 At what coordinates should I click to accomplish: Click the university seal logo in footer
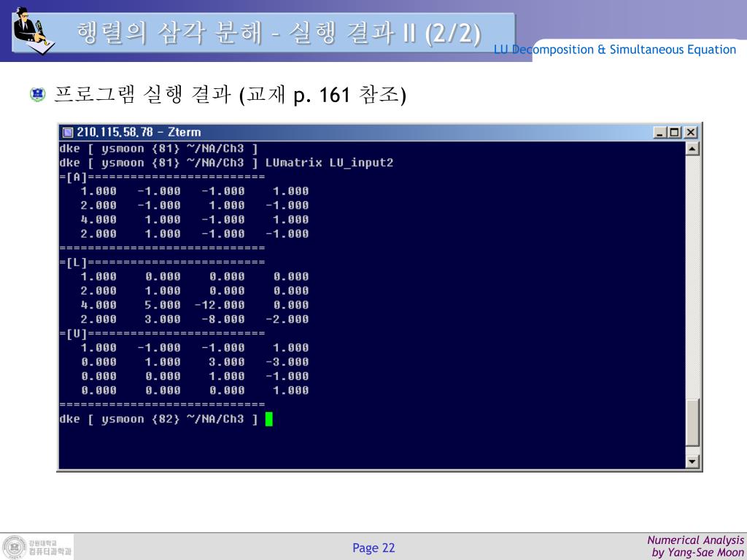[14, 547]
